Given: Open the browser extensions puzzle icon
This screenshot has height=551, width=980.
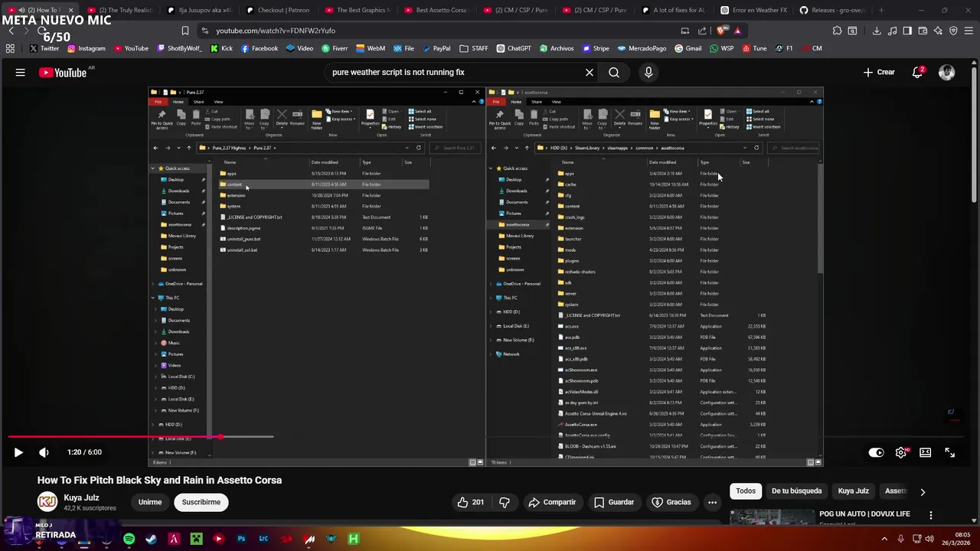Looking at the screenshot, I should click(x=837, y=31).
